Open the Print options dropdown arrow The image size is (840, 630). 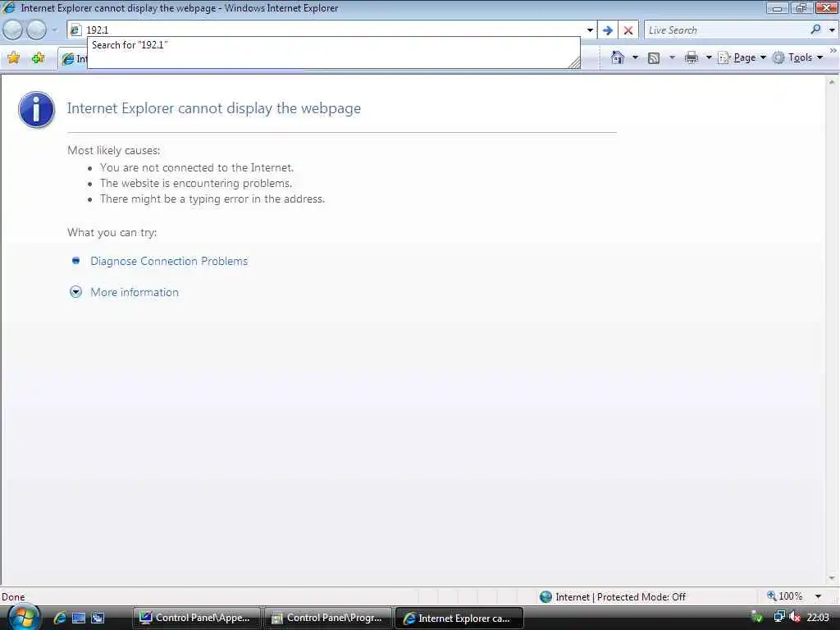click(x=708, y=57)
